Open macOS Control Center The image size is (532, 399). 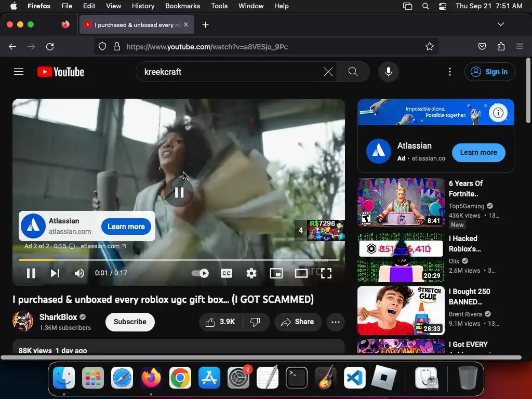point(443,6)
